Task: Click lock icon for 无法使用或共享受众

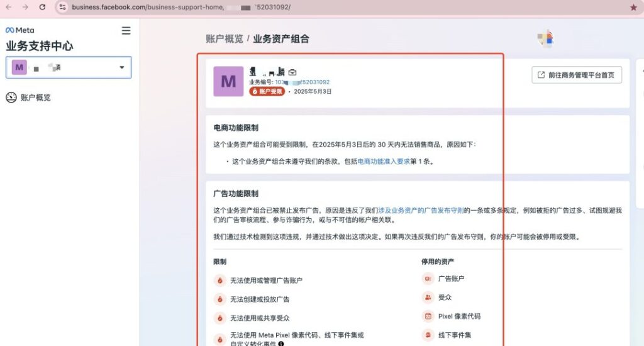Action: [219, 318]
